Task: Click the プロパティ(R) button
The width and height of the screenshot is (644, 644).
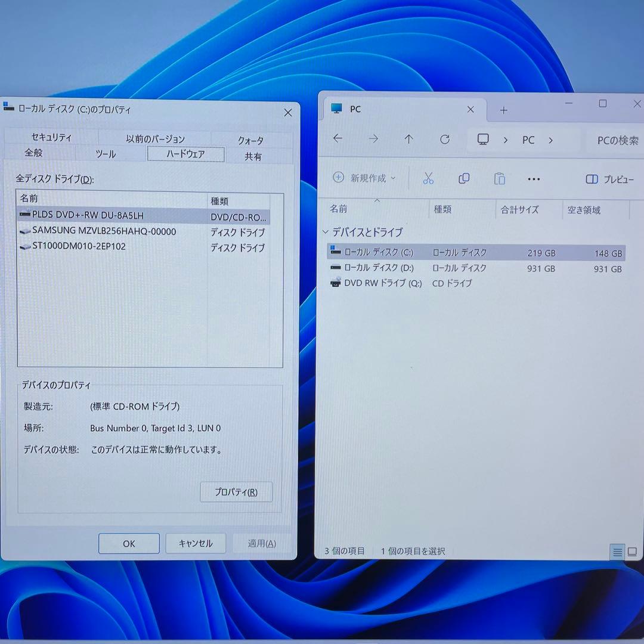Action: click(x=236, y=491)
